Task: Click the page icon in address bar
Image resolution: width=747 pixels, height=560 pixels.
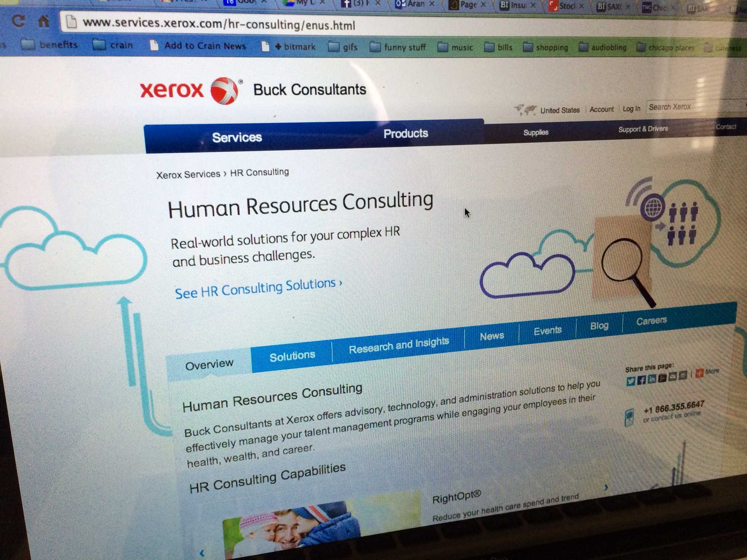Action: [72, 22]
